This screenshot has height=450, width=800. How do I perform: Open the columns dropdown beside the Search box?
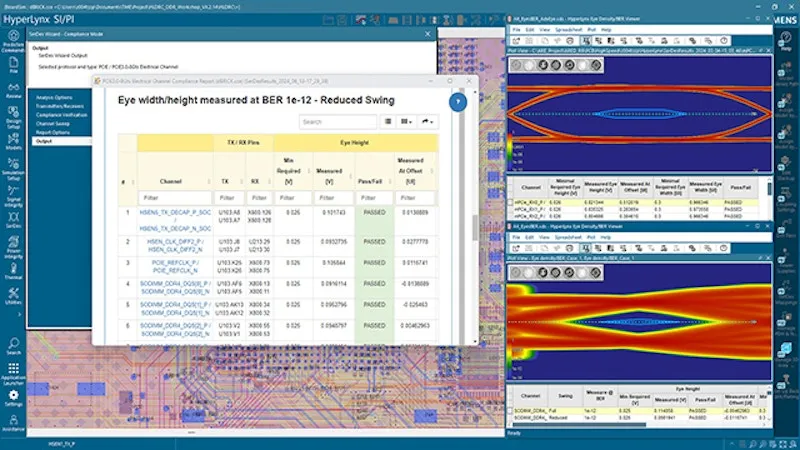[406, 122]
